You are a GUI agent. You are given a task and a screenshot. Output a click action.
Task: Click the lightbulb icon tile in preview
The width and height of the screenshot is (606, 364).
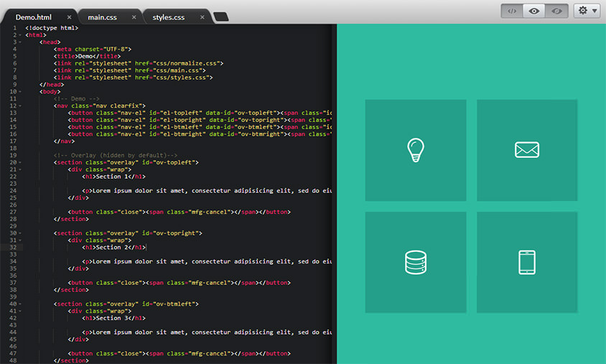(416, 150)
